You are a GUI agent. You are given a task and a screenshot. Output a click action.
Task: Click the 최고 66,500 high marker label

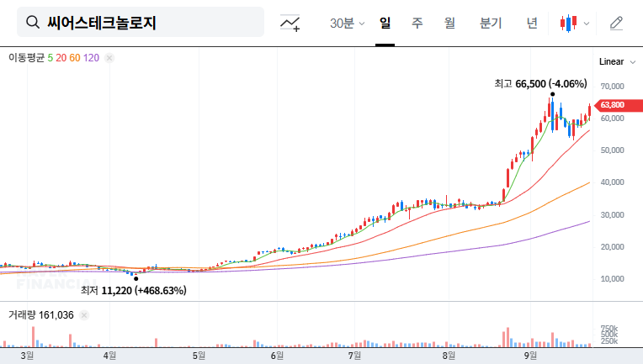[x=540, y=84]
